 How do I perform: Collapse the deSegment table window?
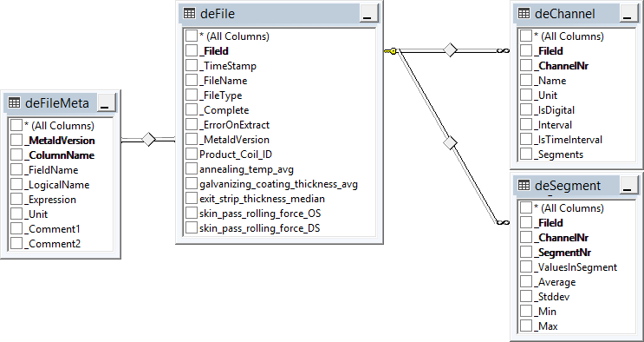[x=628, y=185]
